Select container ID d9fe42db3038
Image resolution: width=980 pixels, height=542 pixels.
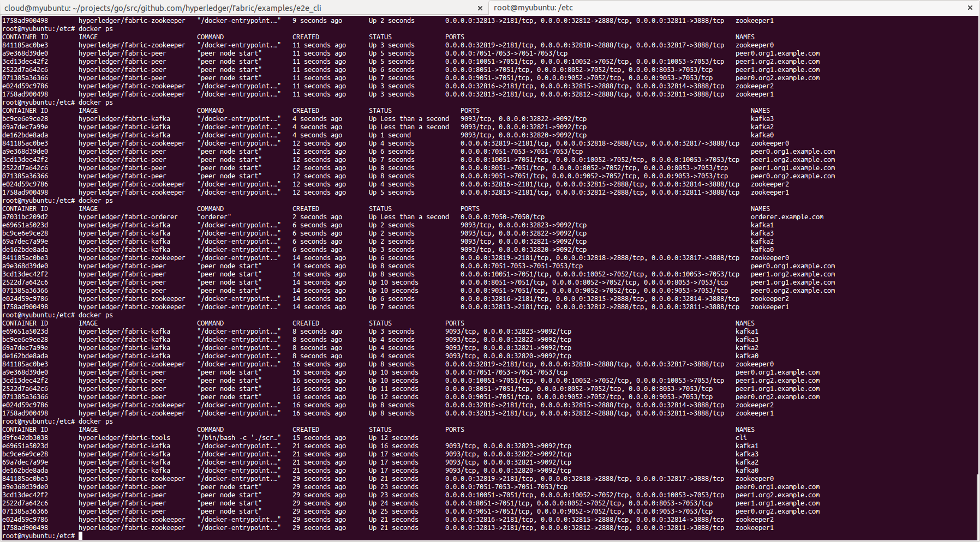(x=25, y=438)
